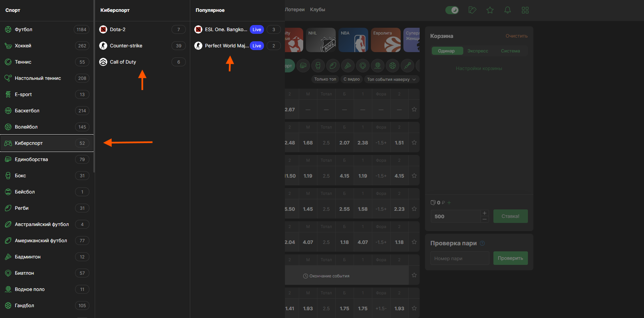Click the Dota-2 game icon
Image resolution: width=644 pixels, height=318 pixels.
pyautogui.click(x=103, y=29)
